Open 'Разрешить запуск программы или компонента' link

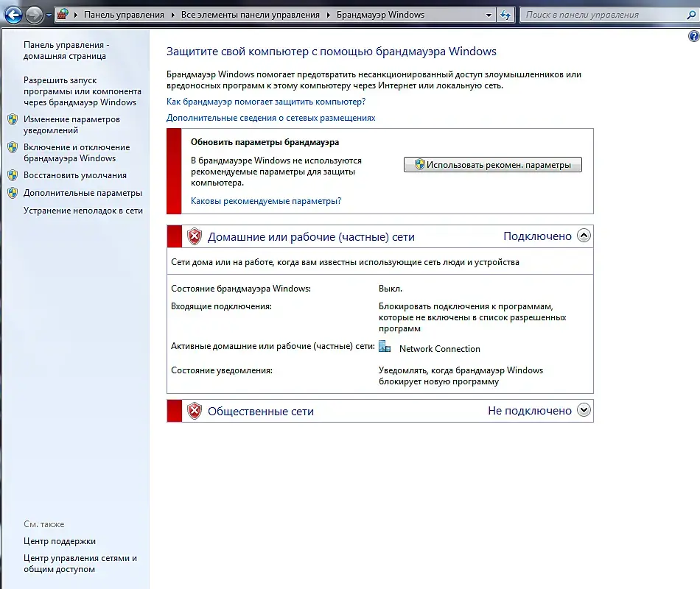[x=83, y=91]
